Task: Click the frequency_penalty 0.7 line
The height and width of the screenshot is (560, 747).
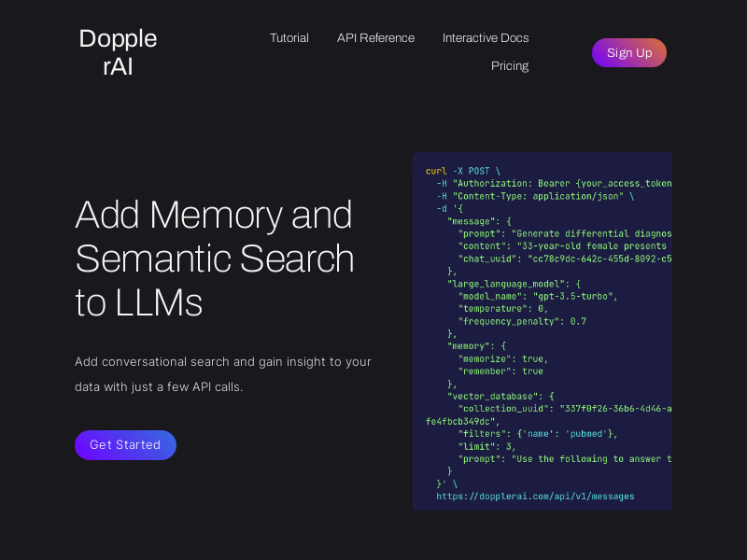Action: (x=522, y=321)
